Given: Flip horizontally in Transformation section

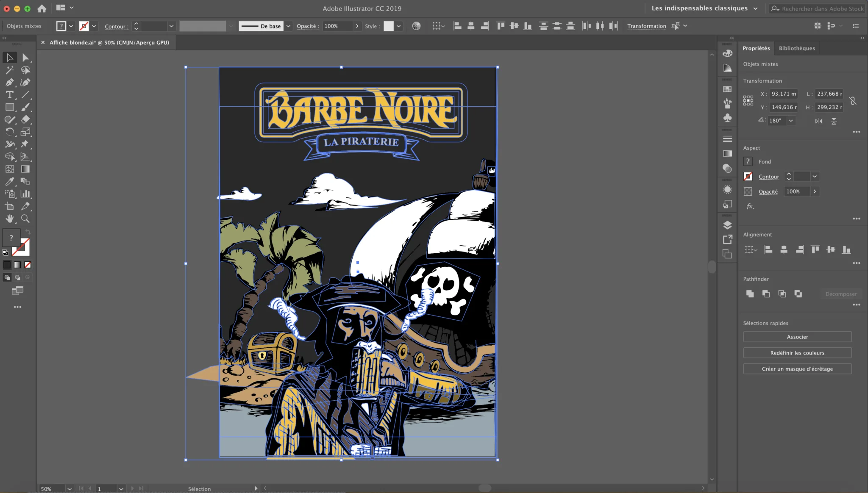Looking at the screenshot, I should [818, 121].
